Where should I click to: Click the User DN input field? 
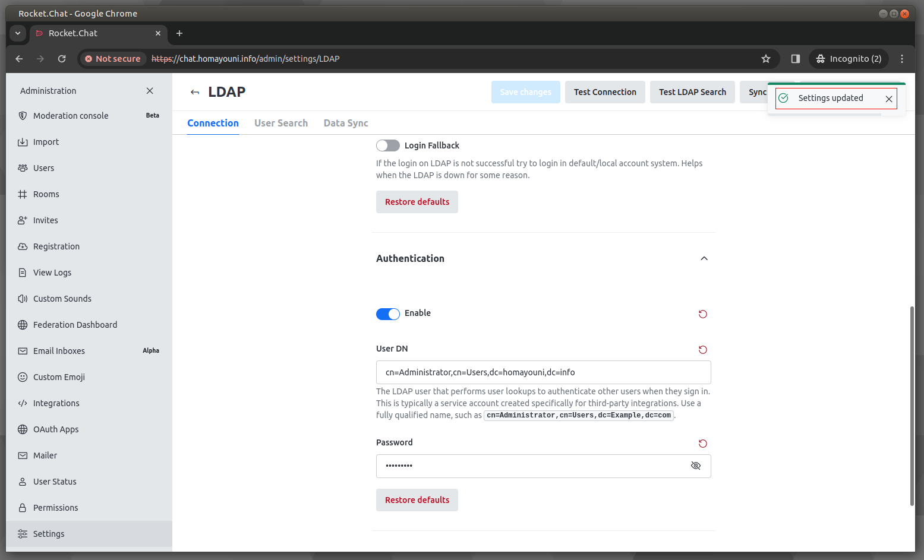pyautogui.click(x=544, y=372)
